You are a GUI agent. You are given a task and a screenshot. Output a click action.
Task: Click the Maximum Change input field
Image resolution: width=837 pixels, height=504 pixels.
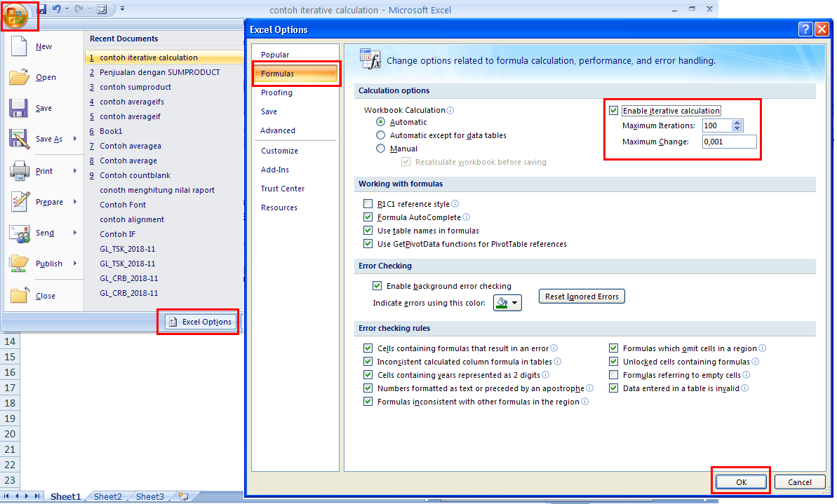[729, 142]
